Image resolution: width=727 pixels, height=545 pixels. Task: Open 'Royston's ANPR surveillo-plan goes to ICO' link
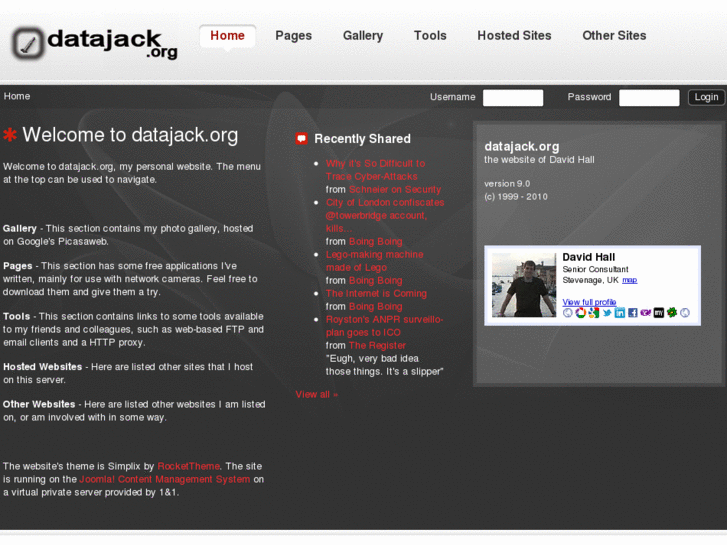(x=384, y=326)
